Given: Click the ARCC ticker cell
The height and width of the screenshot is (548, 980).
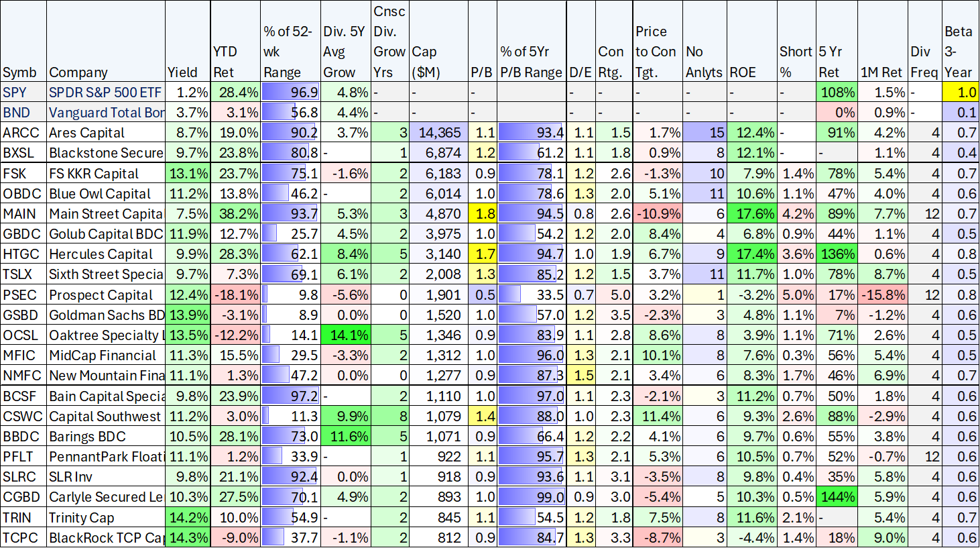Looking at the screenshot, I should pyautogui.click(x=23, y=133).
